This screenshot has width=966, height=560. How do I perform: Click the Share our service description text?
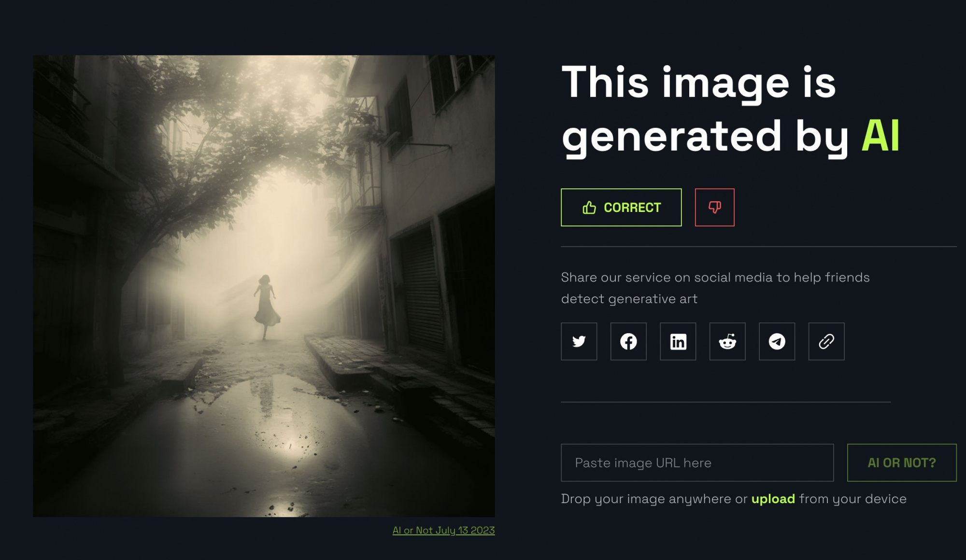[715, 288]
